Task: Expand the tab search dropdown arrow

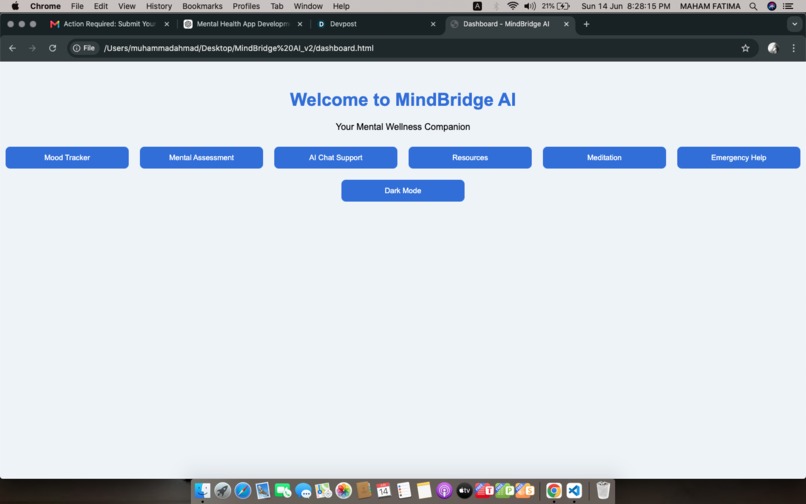Action: point(794,24)
